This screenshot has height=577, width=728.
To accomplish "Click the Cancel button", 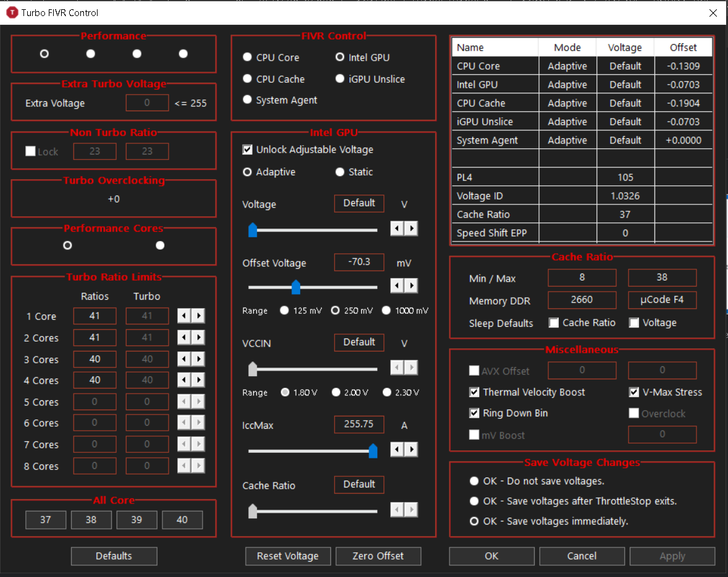I will pos(582,556).
